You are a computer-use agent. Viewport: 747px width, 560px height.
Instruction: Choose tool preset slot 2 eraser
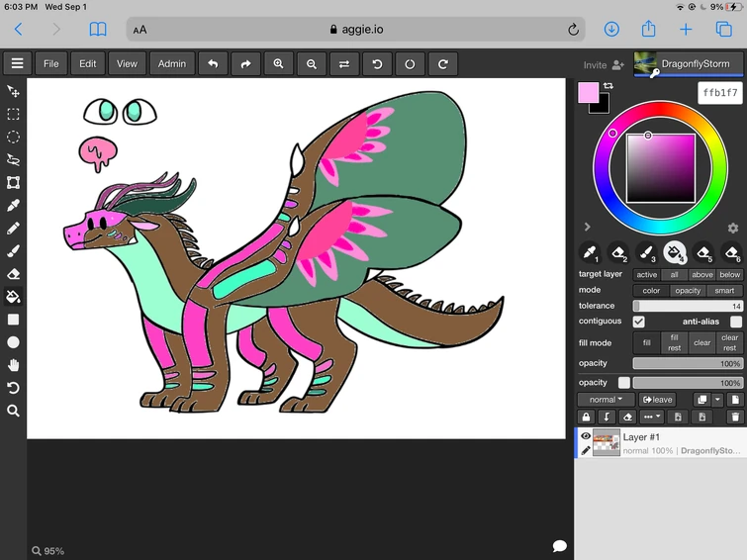tap(618, 252)
